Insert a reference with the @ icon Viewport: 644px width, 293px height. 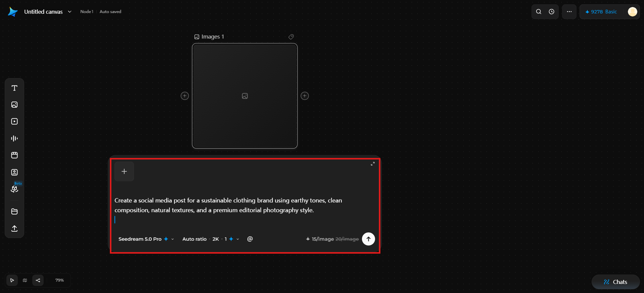(250, 239)
